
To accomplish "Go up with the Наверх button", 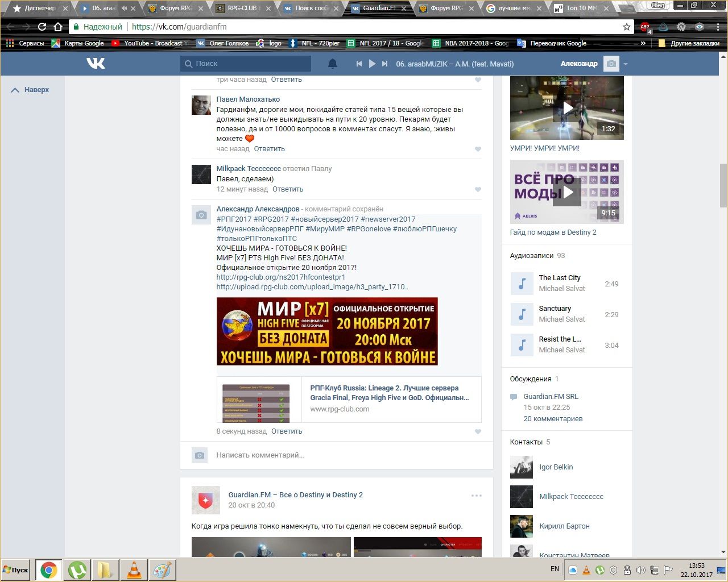I will [x=30, y=90].
